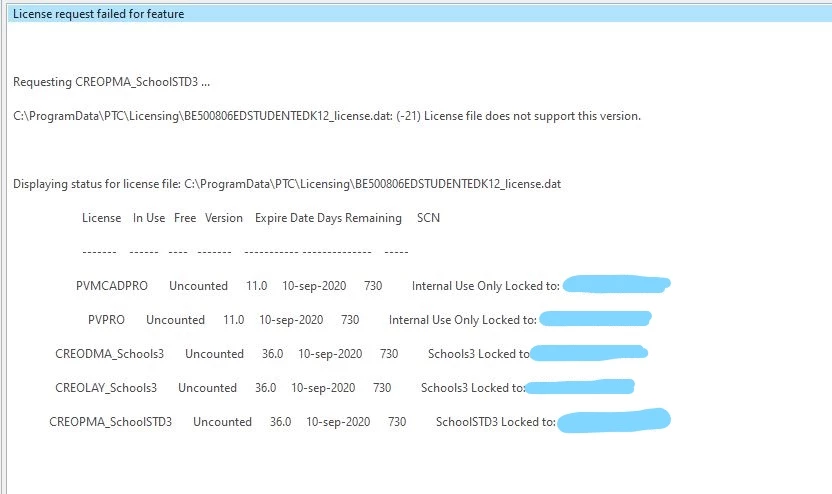Click 'SchoolSTD3 Locked to:' in the last row

click(x=496, y=422)
